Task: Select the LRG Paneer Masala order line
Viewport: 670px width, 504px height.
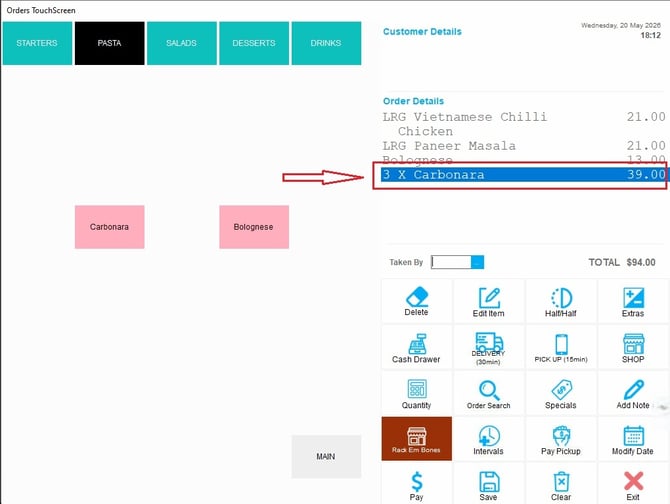Action: pyautogui.click(x=524, y=146)
